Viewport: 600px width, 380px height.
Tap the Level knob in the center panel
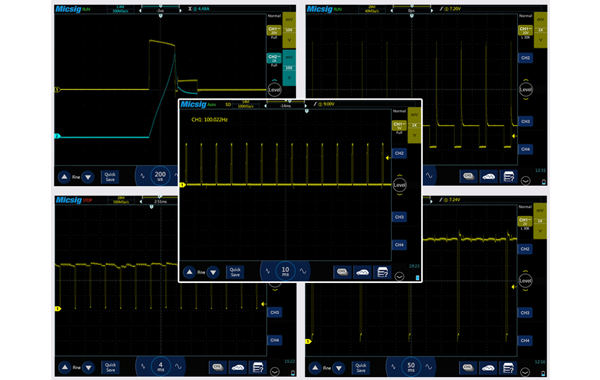click(x=399, y=185)
